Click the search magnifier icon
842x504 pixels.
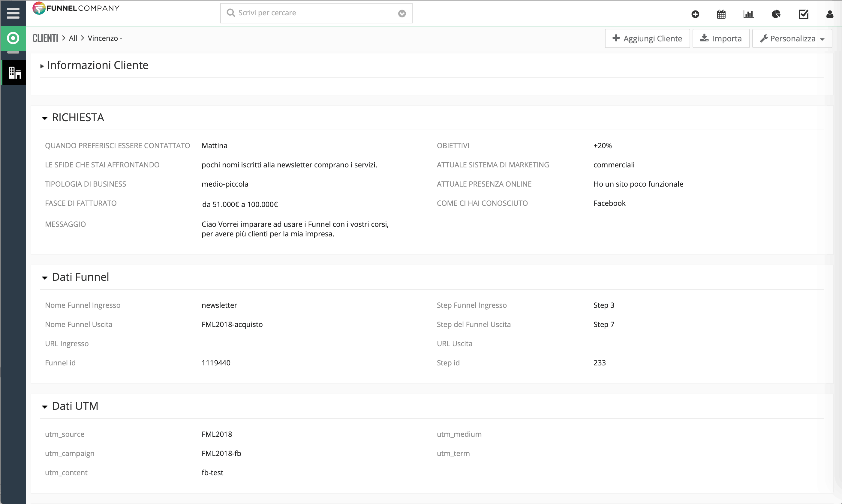point(231,13)
